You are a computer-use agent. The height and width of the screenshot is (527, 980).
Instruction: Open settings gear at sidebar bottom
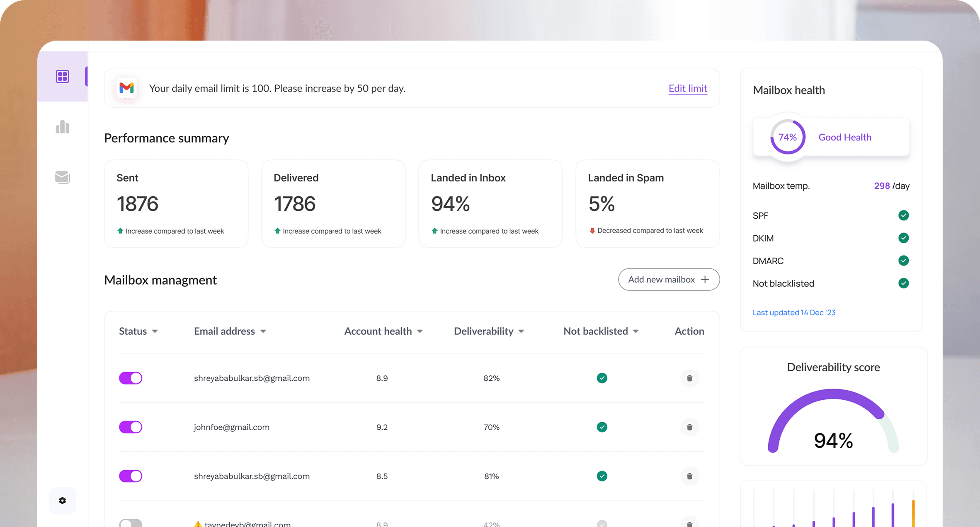(x=63, y=500)
